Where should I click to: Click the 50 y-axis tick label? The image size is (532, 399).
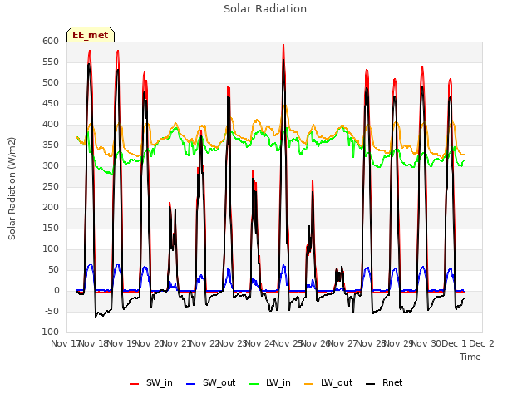point(54,269)
